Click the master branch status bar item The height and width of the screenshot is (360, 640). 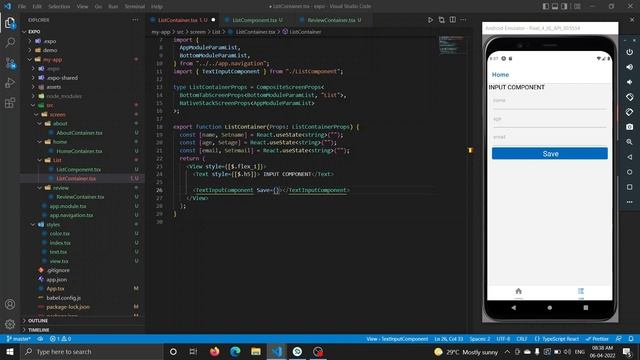[x=19, y=339]
